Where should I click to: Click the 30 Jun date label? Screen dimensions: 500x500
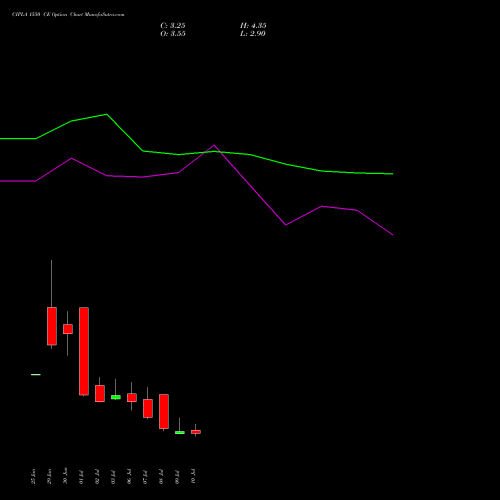tap(65, 476)
